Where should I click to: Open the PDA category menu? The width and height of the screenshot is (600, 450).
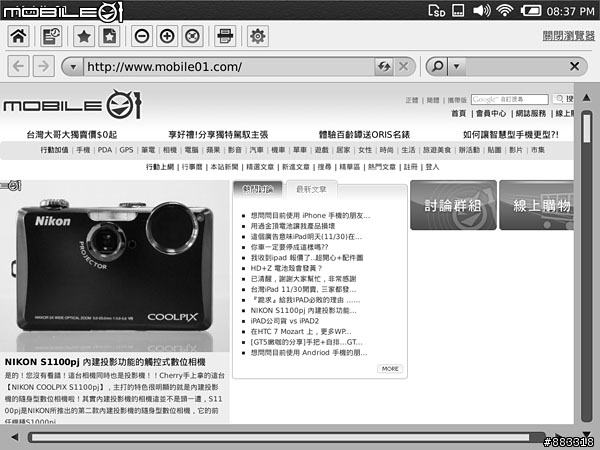pyautogui.click(x=105, y=150)
